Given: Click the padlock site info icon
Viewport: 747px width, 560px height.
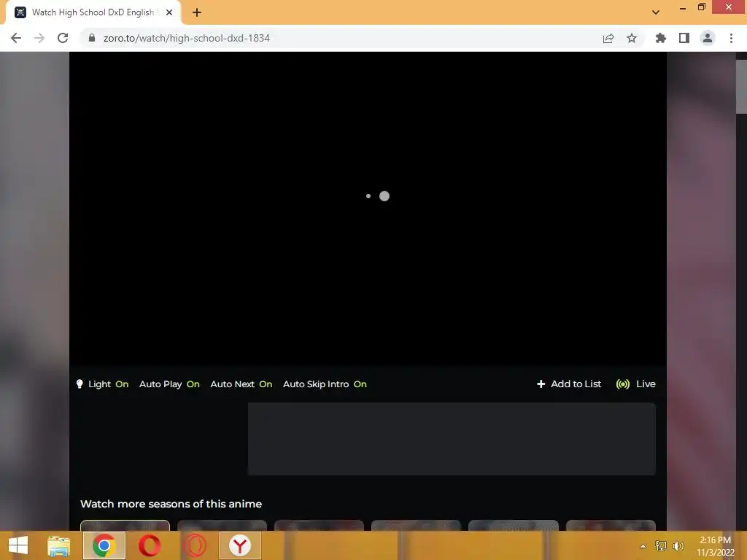Looking at the screenshot, I should pyautogui.click(x=92, y=38).
